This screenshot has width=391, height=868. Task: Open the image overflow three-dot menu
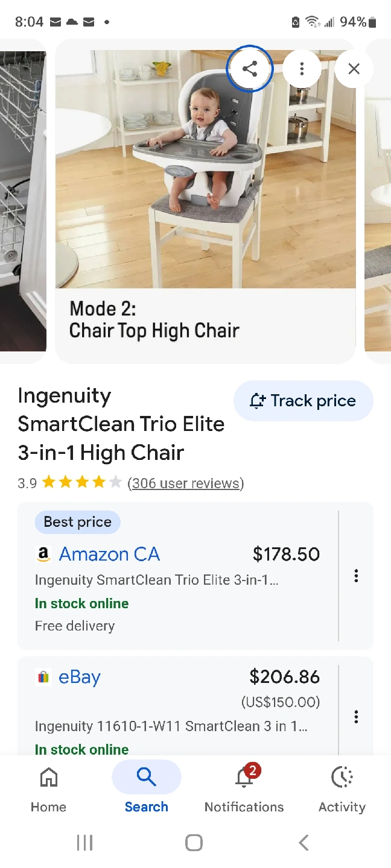click(x=302, y=69)
